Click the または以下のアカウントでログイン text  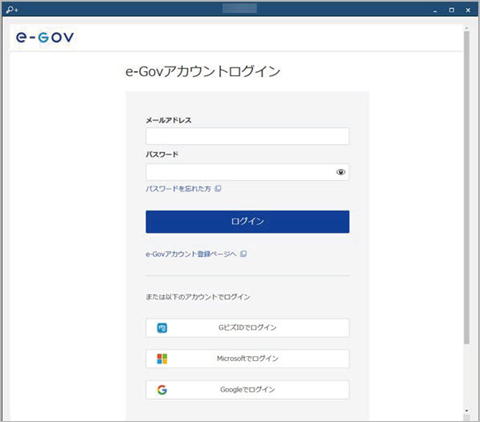point(198,297)
